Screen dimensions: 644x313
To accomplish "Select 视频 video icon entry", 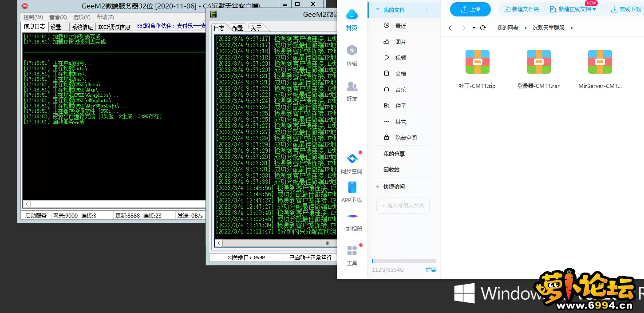I will (387, 58).
